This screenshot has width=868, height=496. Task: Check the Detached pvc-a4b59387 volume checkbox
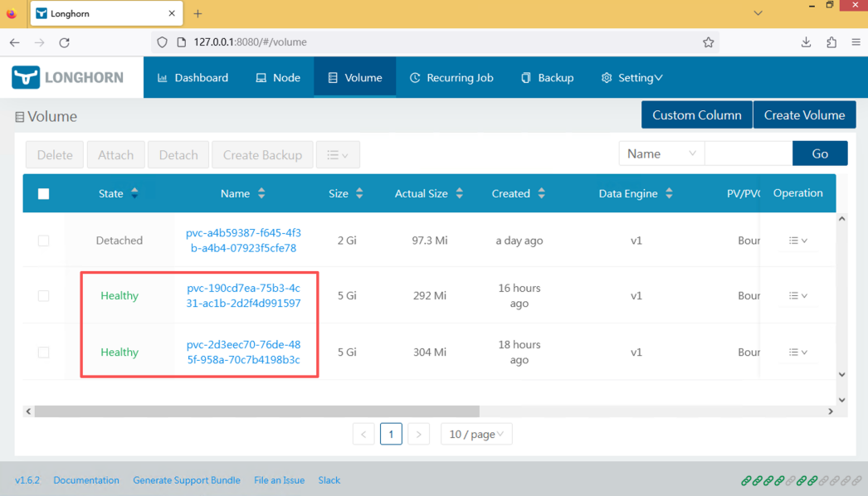(x=44, y=241)
